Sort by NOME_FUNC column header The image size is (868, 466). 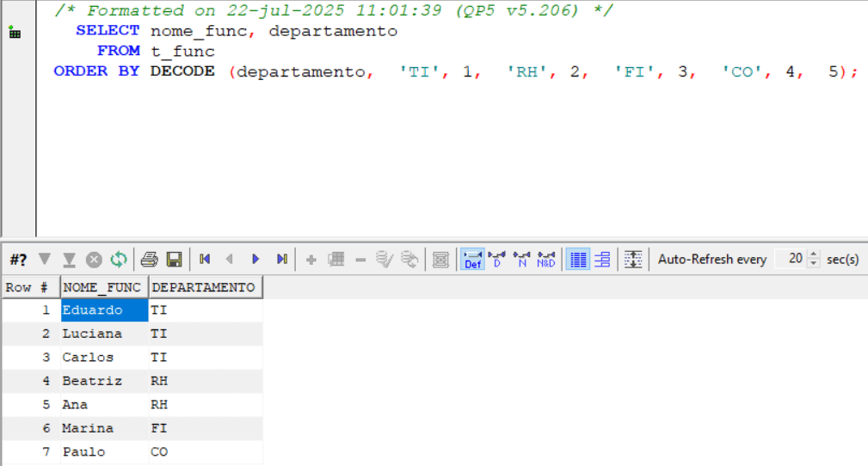point(104,287)
